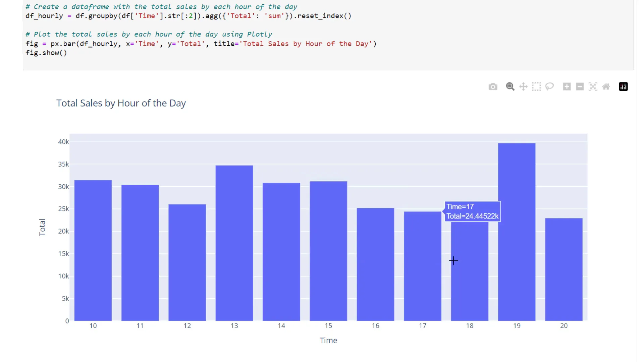Zoom in using the plus icon
The width and height of the screenshot is (644, 362).
click(567, 86)
